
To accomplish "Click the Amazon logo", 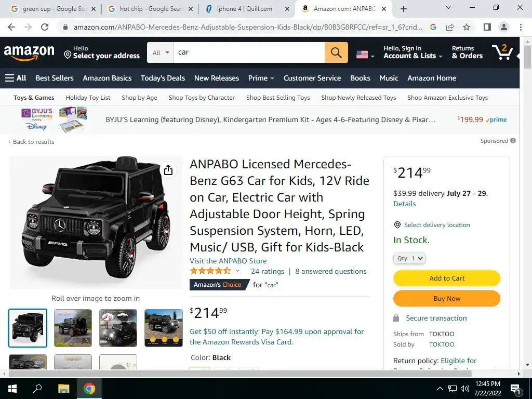I will [29, 52].
